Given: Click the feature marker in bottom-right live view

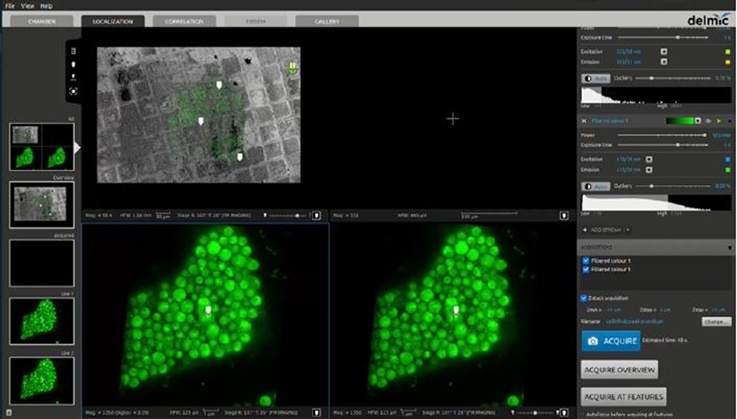Looking at the screenshot, I should coord(455,310).
